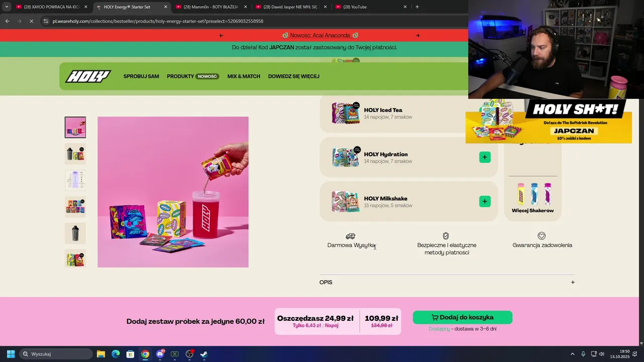Open Microsoft Edge from the taskbar
The height and width of the screenshot is (362, 644).
(x=116, y=354)
